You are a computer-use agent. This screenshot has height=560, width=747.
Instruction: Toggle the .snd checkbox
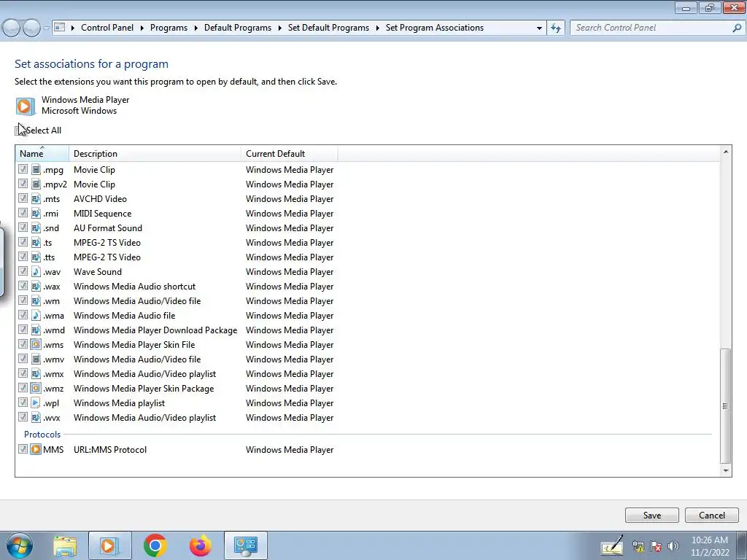pyautogui.click(x=23, y=227)
